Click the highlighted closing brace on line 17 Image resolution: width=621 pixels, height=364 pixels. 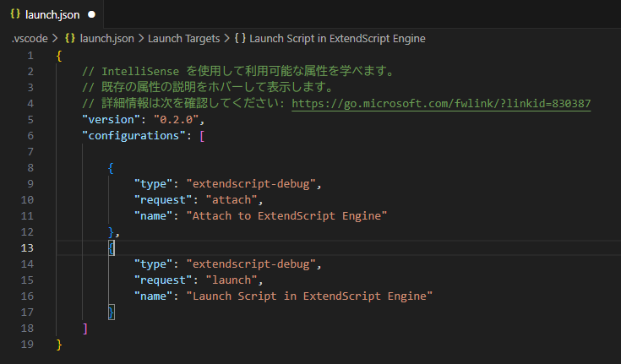112,312
